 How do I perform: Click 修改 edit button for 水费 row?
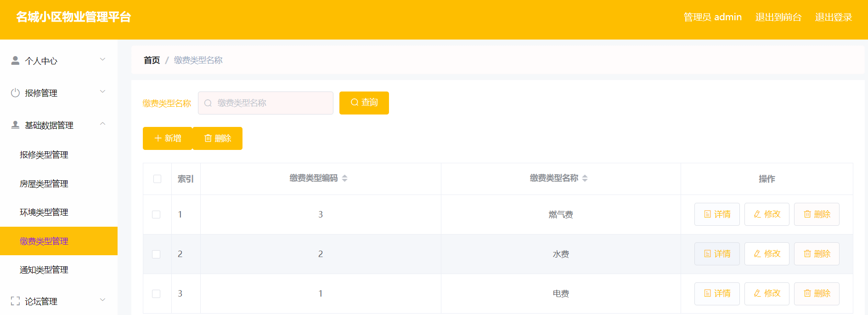pyautogui.click(x=767, y=254)
